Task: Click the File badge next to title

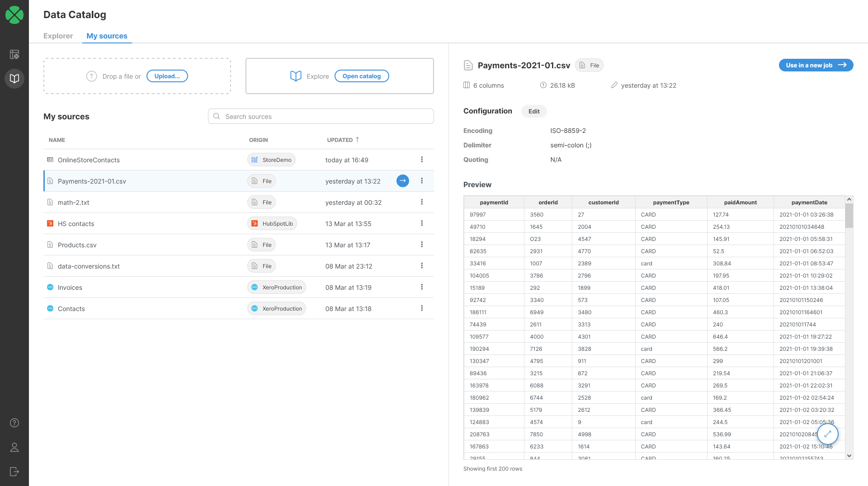Action: (x=589, y=65)
